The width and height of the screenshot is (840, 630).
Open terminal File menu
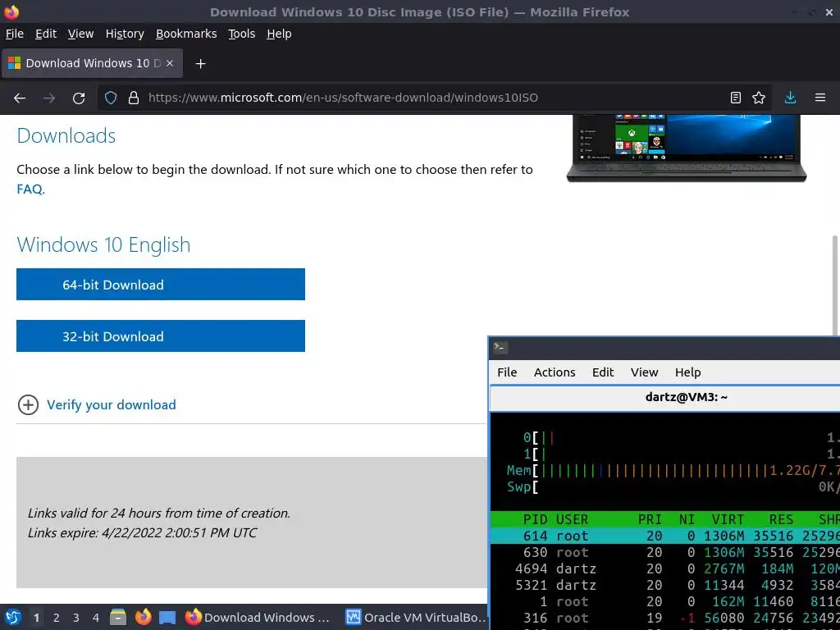tap(507, 372)
